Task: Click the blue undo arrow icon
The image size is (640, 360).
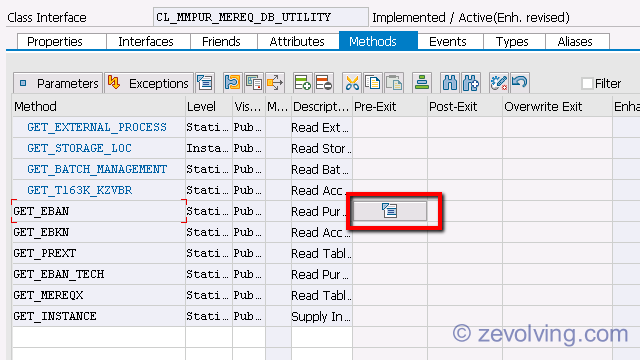Action: [520, 83]
